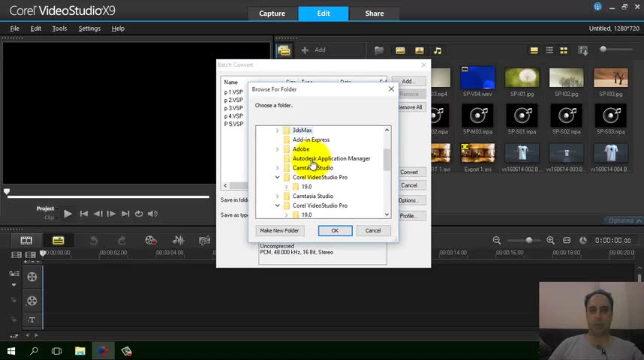Toggle the title track T icon
The height and width of the screenshot is (360, 644).
[x=32, y=319]
